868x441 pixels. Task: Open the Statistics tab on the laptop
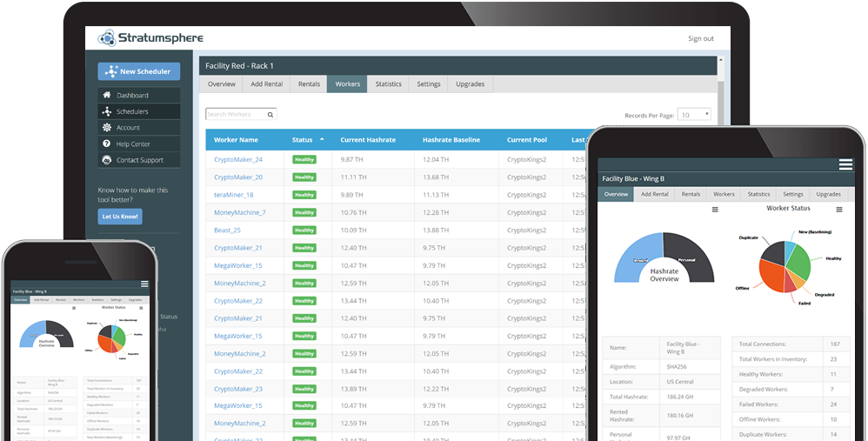389,84
